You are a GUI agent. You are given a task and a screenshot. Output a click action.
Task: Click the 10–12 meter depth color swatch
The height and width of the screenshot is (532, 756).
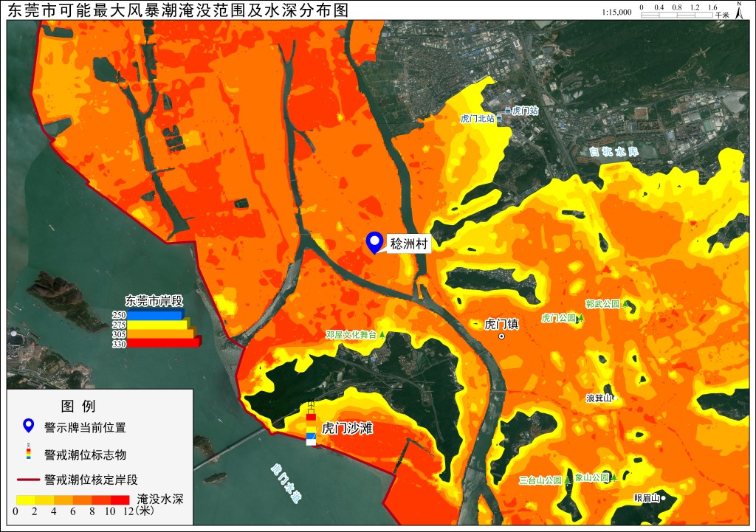click(120, 500)
